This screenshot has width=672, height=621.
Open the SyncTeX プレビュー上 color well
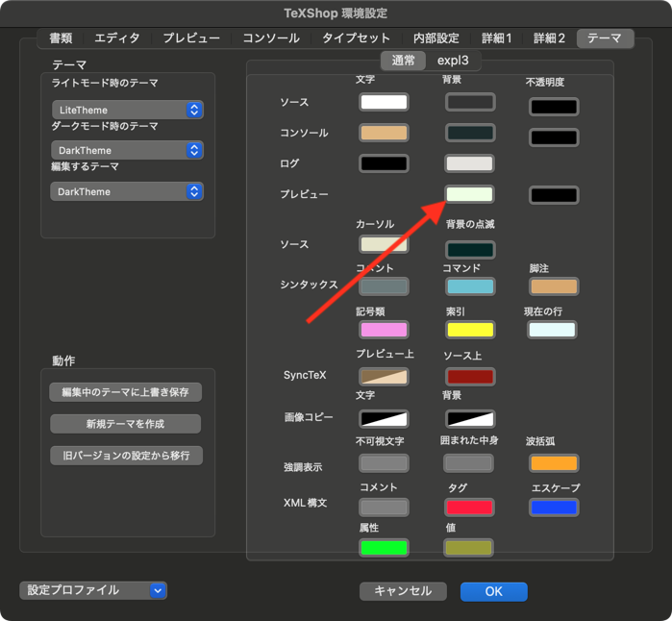point(384,377)
